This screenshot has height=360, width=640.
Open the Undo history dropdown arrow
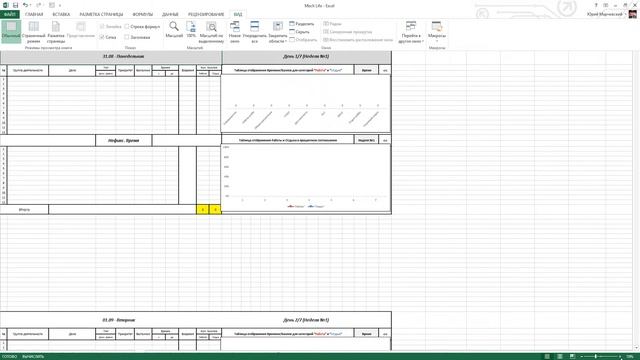(x=31, y=5)
